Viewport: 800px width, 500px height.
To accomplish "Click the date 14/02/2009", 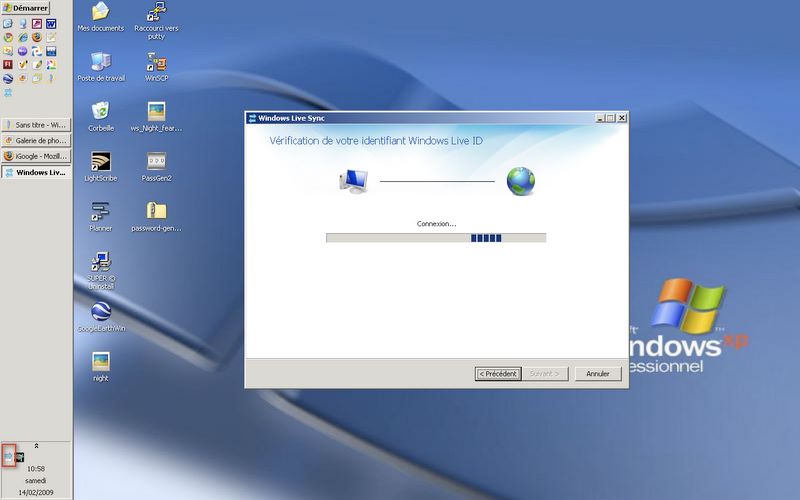I will pyautogui.click(x=36, y=492).
